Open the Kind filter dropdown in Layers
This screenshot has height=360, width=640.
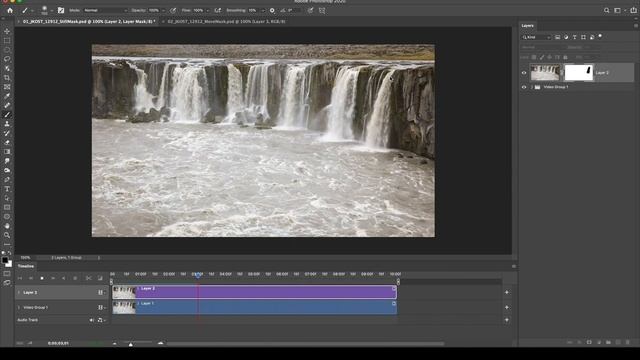[x=536, y=37]
